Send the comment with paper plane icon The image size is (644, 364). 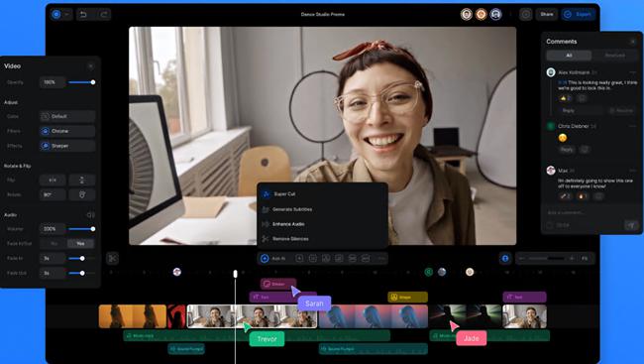(631, 225)
